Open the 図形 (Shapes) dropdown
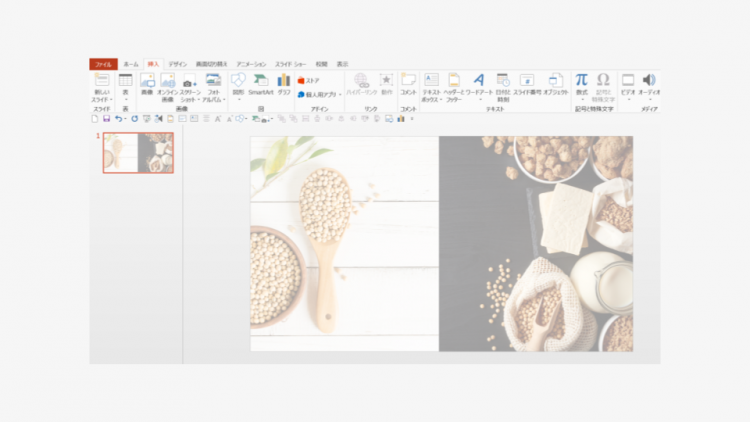 [x=238, y=84]
